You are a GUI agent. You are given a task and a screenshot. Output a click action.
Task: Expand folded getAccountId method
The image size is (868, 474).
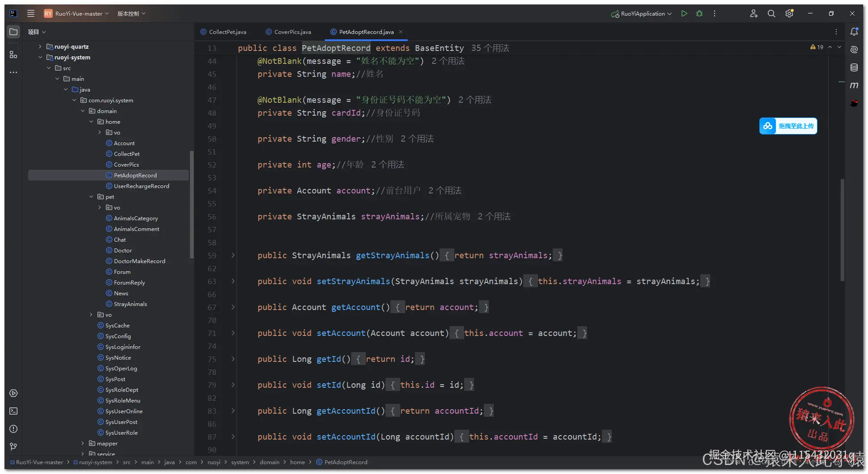point(233,411)
